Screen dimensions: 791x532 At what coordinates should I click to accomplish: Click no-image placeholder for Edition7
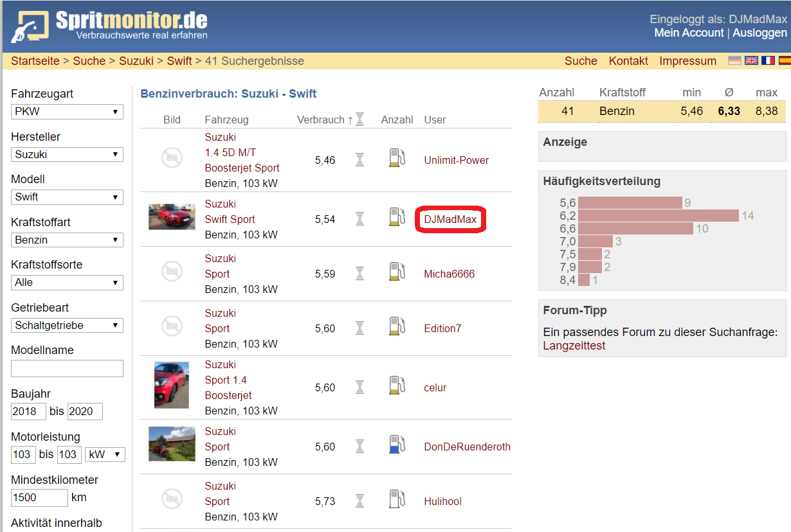coord(172,327)
